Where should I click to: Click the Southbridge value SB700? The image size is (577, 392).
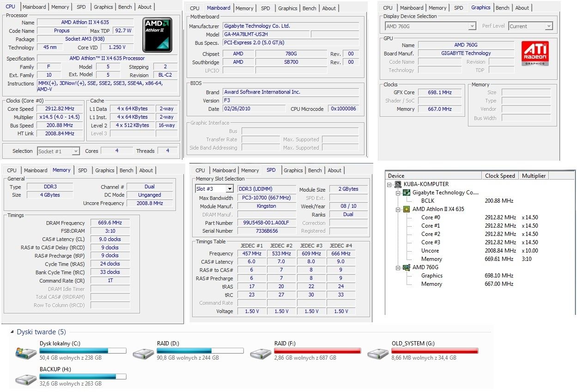pyautogui.click(x=291, y=62)
